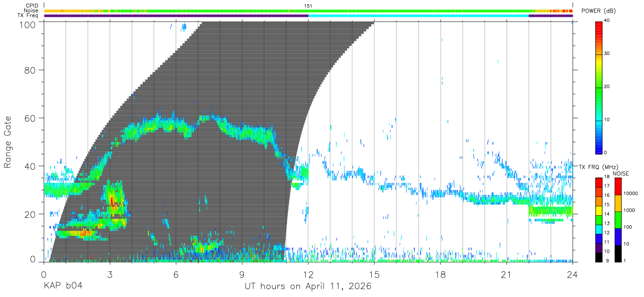Click the 10000 label on the NOISE scale
644x297 pixels.
pos(630,193)
